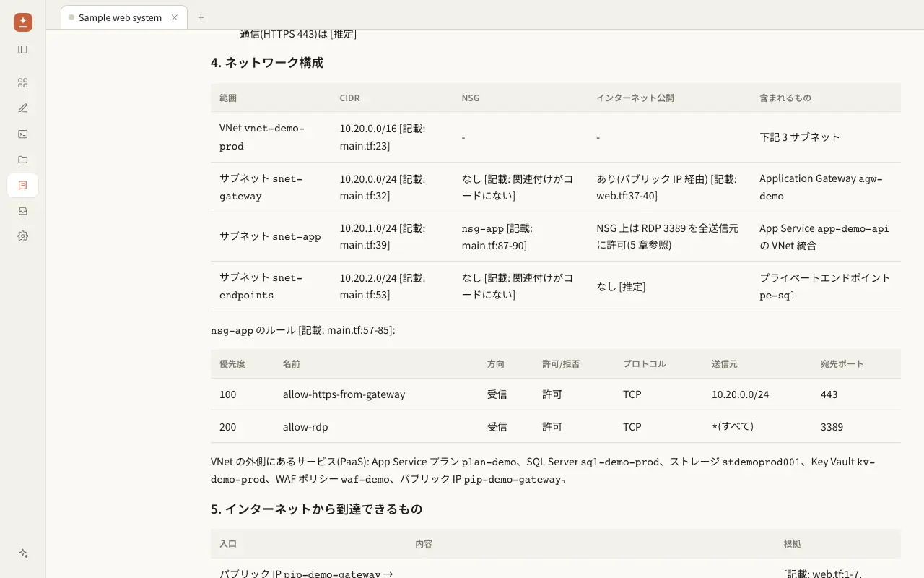
Task: Click the 宛先ポート column header
Action: click(842, 364)
